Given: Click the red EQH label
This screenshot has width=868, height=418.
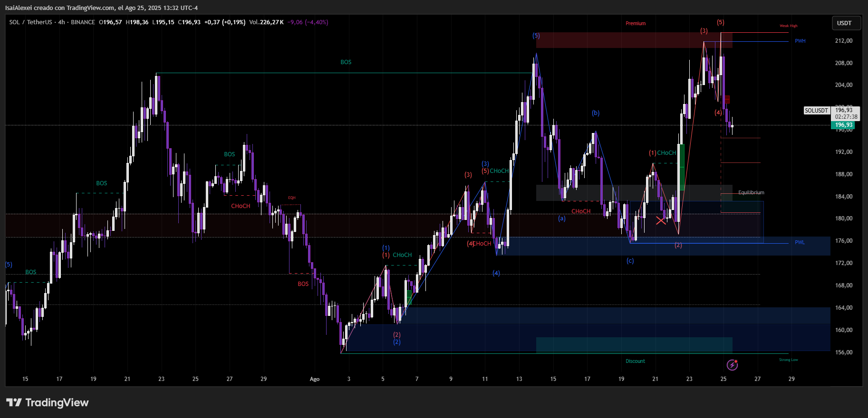Looking at the screenshot, I should [x=292, y=198].
